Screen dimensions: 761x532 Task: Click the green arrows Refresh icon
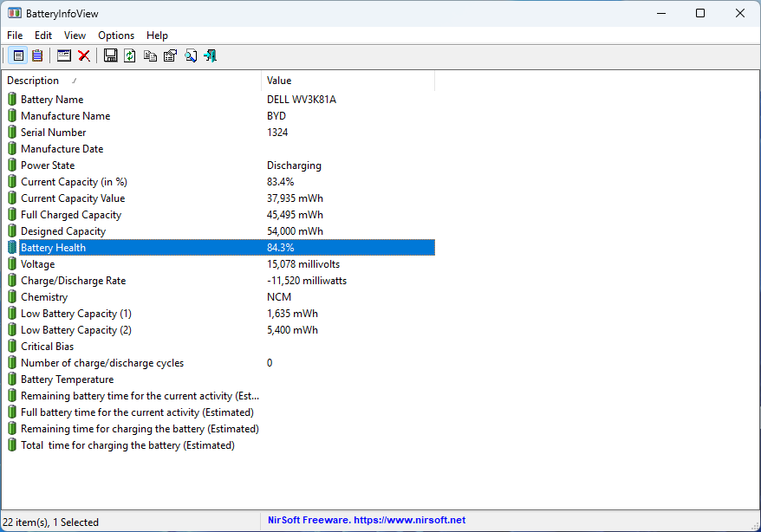tap(130, 55)
